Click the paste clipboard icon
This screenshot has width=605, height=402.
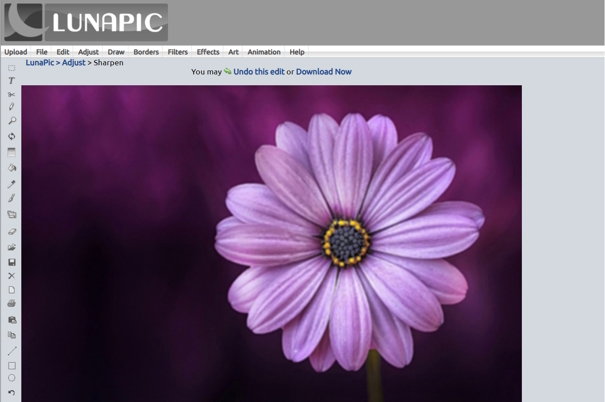pyautogui.click(x=12, y=320)
